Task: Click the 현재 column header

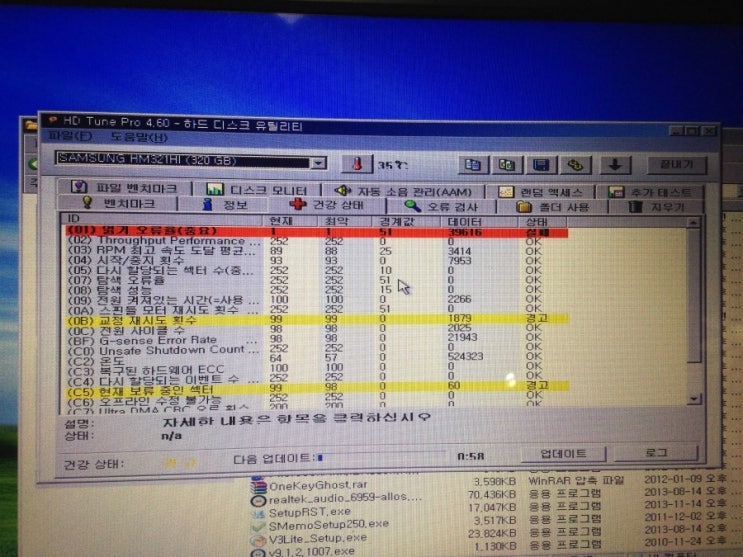Action: pyautogui.click(x=290, y=220)
